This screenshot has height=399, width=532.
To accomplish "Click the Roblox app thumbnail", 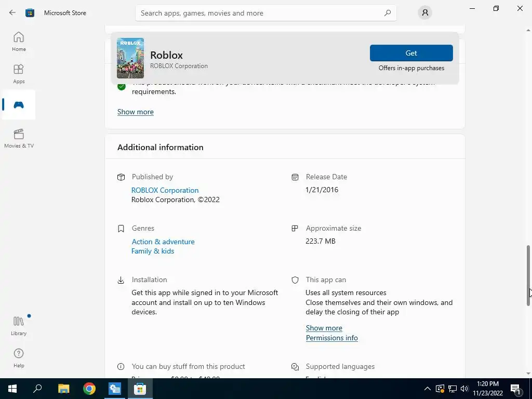I will coord(130,58).
